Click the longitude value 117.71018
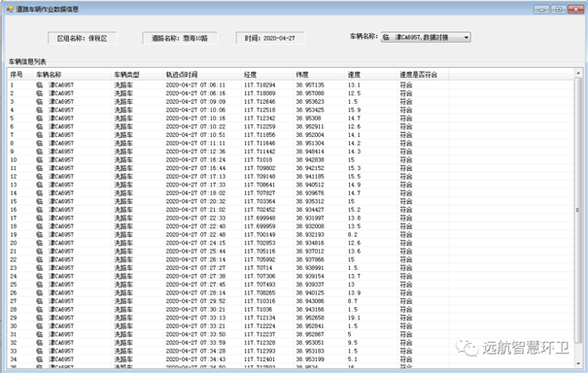The width and height of the screenshot is (588, 373). coord(258,159)
